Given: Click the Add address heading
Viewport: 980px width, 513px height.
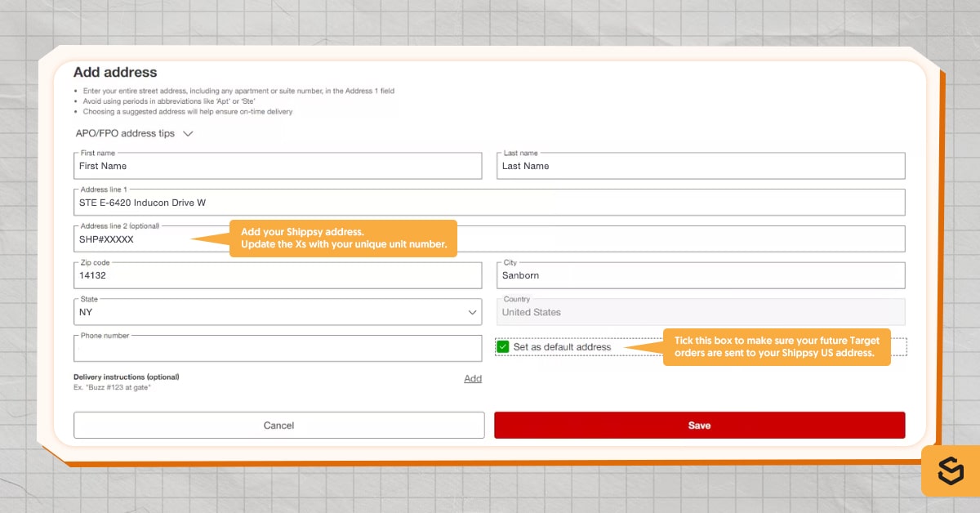Looking at the screenshot, I should click(115, 72).
